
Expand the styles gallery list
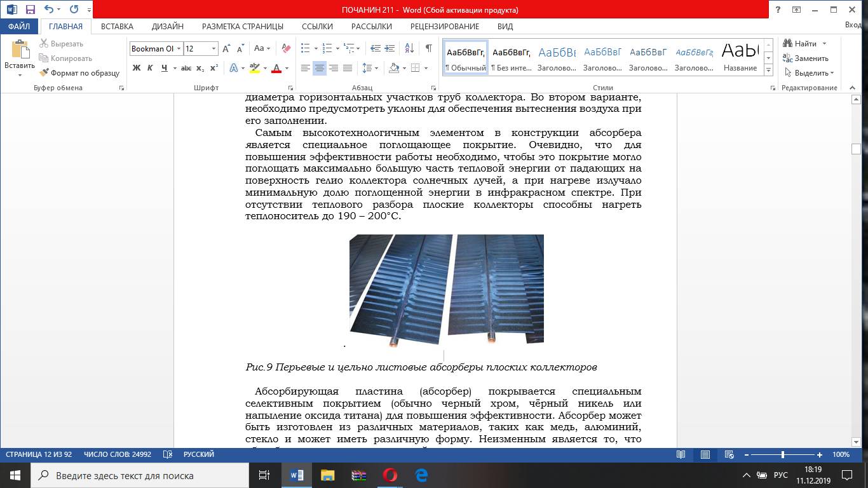pos(768,69)
